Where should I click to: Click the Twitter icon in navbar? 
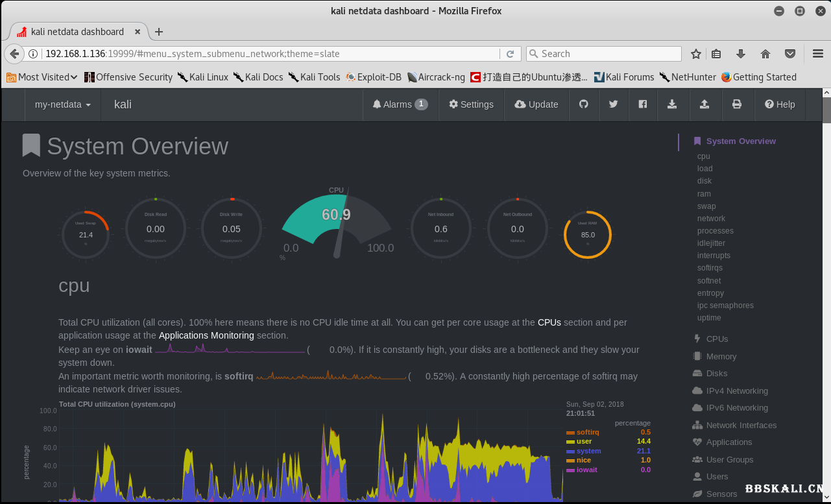pyautogui.click(x=613, y=104)
